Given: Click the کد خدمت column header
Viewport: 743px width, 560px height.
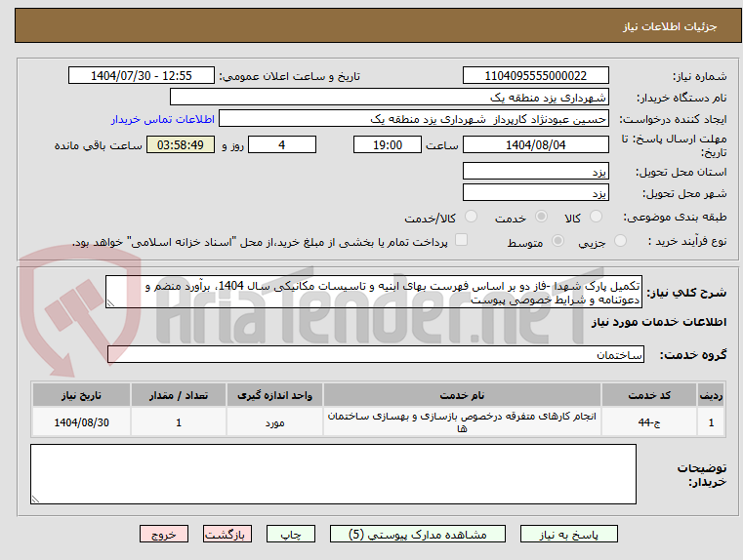Looking at the screenshot, I should (649, 395).
